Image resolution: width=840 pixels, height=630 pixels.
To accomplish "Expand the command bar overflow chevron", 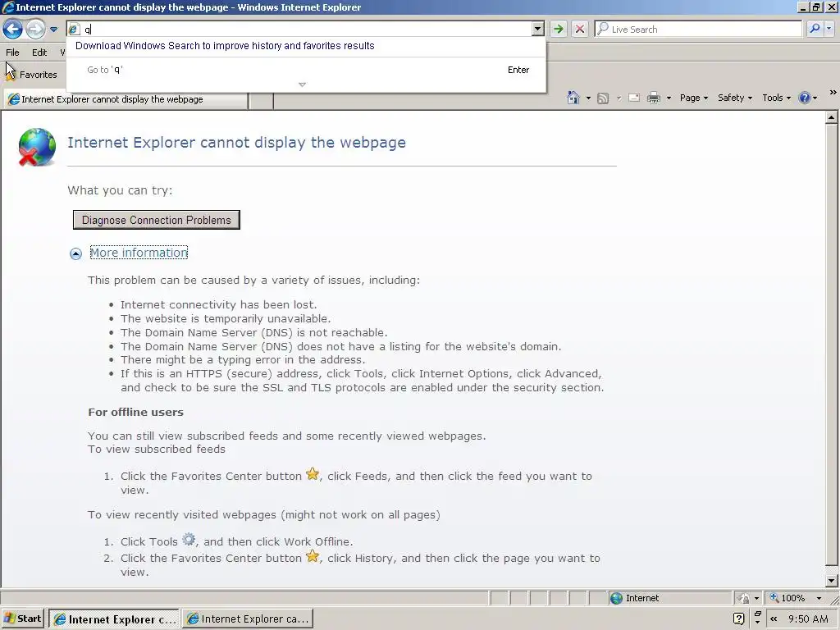I will [833, 92].
